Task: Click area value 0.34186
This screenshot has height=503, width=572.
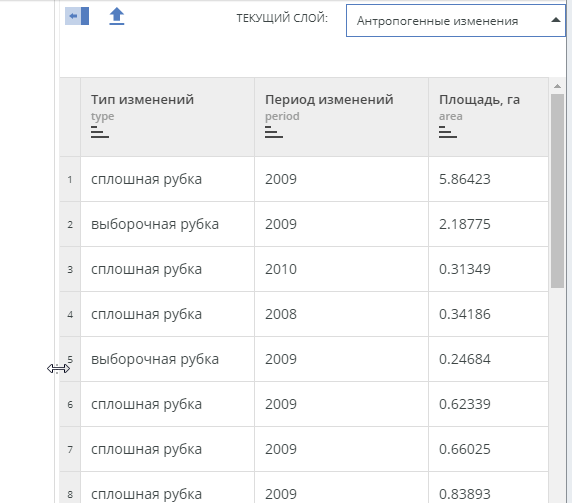Action: coord(465,314)
